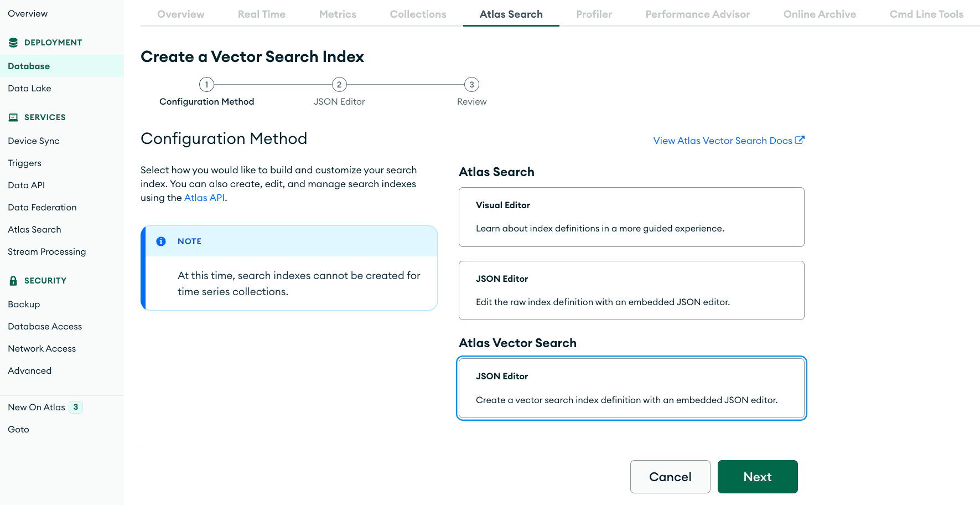Screen dimensions: 980x505
Task: Cancel the index creation
Action: (x=670, y=477)
